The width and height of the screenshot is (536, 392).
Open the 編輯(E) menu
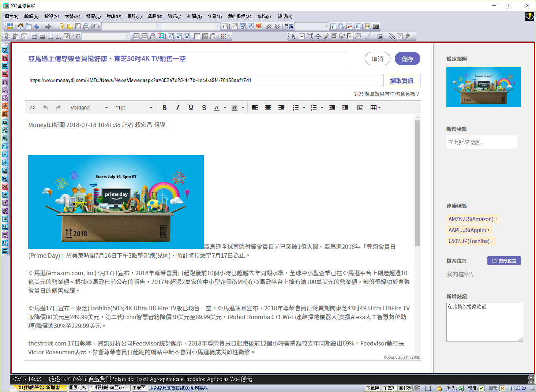(x=31, y=16)
